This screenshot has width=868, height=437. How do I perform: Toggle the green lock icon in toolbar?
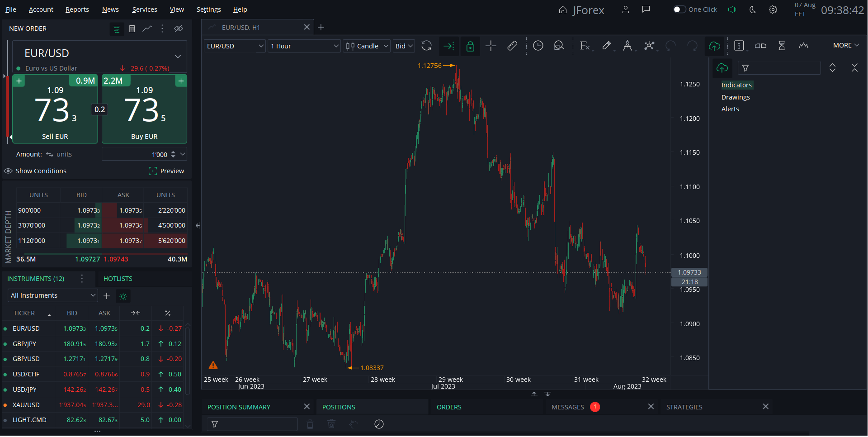tap(470, 46)
